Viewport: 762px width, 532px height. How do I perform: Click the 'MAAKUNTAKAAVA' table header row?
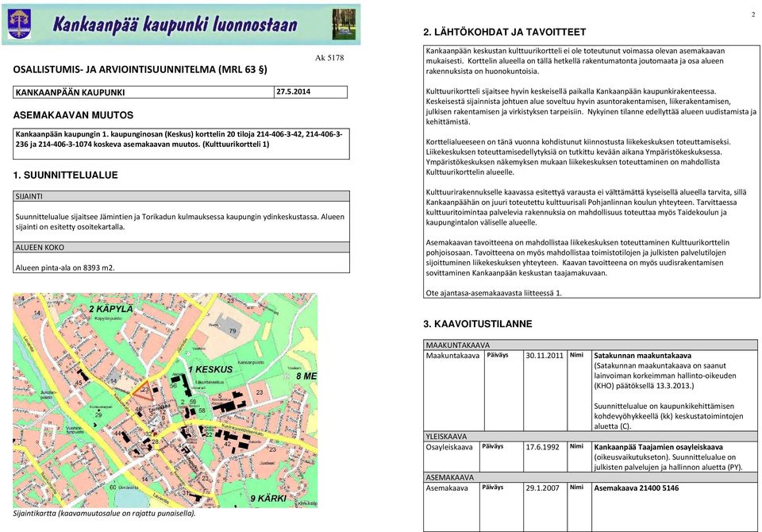click(x=591, y=345)
